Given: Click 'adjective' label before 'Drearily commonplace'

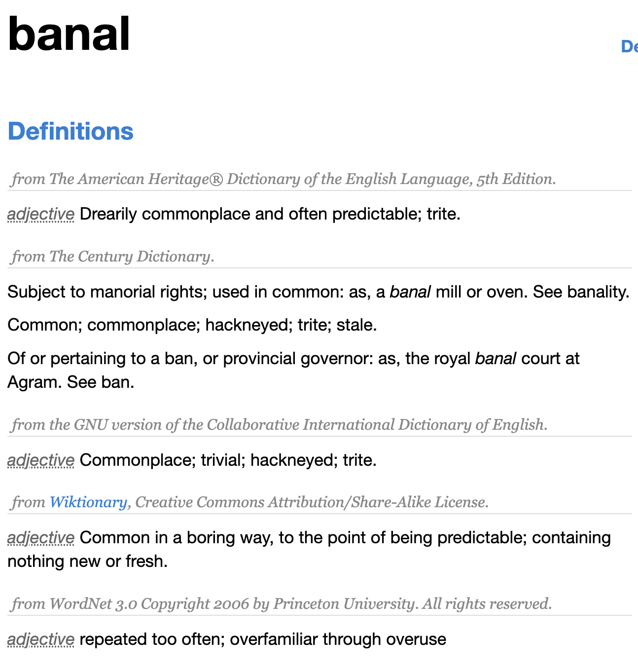Looking at the screenshot, I should 41,214.
